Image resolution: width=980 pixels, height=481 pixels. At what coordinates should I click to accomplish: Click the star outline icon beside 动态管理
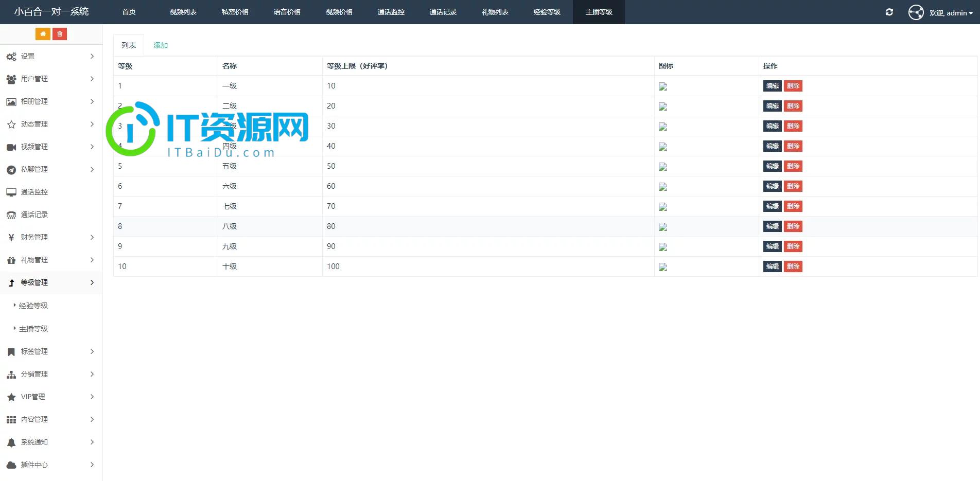(11, 124)
